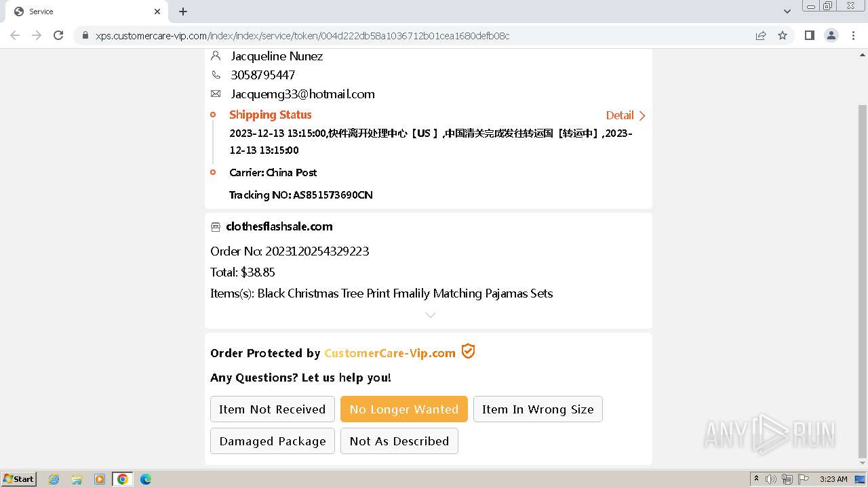Viewport: 868px width, 488px height.
Task: Click the share page icon
Action: point(761,35)
